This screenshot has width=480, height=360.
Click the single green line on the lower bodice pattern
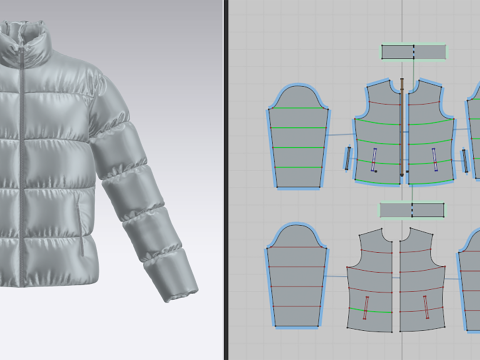click(370, 311)
